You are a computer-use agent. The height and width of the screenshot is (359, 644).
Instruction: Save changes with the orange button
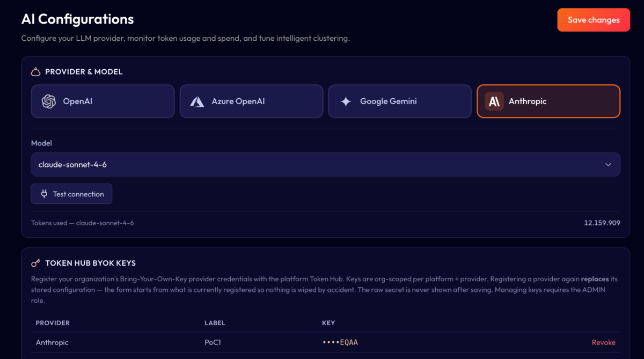594,20
